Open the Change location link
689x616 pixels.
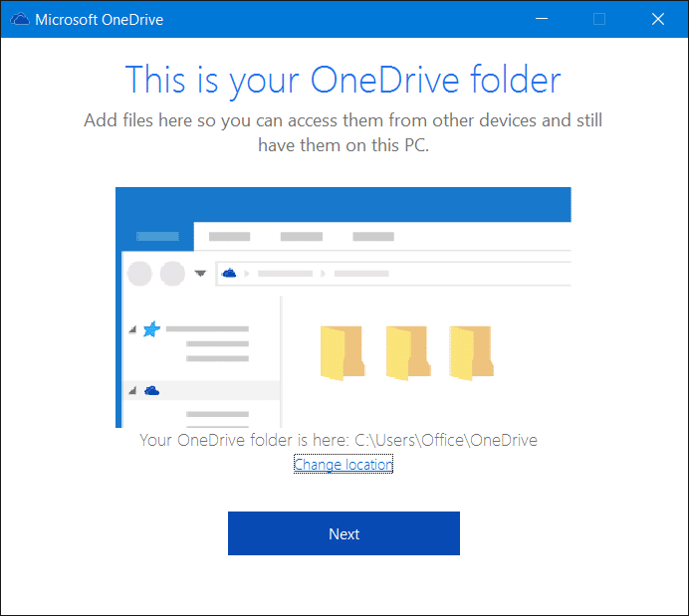pyautogui.click(x=344, y=464)
